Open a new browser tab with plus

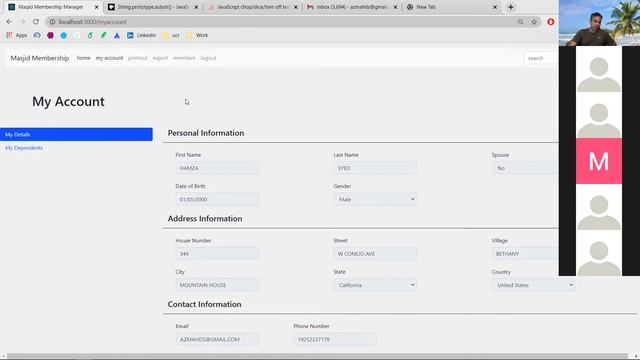[510, 7]
